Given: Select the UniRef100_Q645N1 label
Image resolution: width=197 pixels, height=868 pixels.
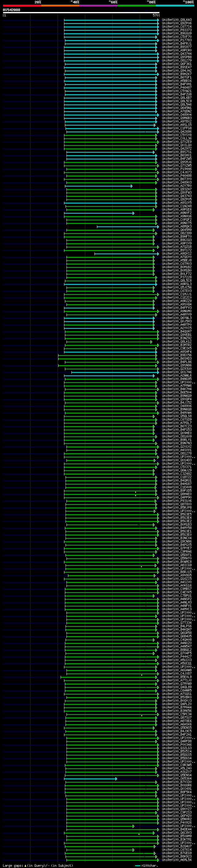Looking at the screenshot, I should [x=177, y=108].
